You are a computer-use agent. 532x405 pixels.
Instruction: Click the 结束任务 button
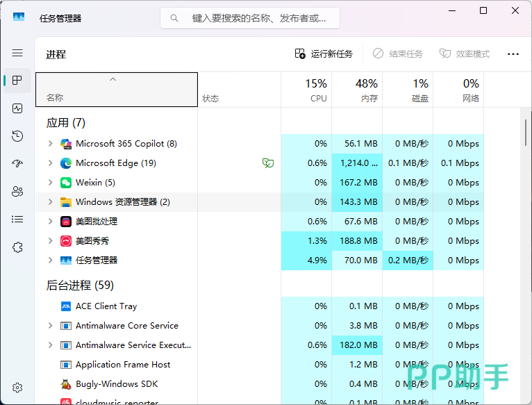coord(398,53)
